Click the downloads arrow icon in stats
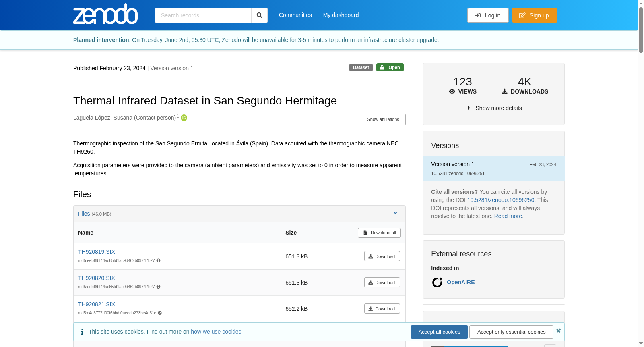The width and height of the screenshot is (644, 347). 504,91
